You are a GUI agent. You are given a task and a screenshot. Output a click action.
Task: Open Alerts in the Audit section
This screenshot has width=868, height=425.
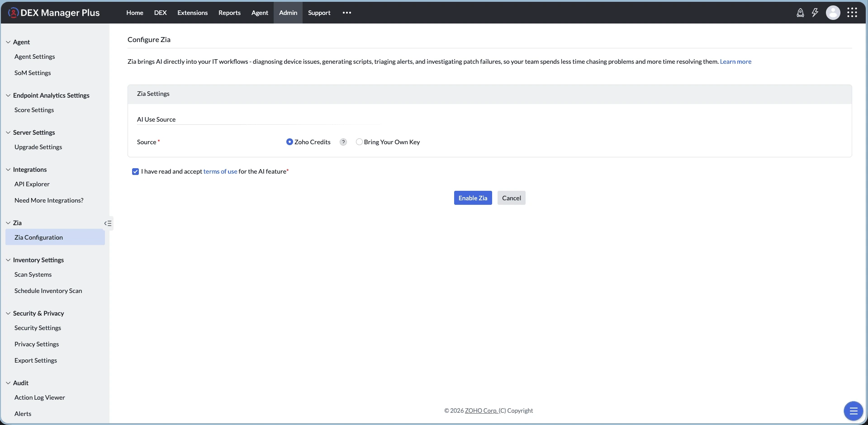point(23,414)
